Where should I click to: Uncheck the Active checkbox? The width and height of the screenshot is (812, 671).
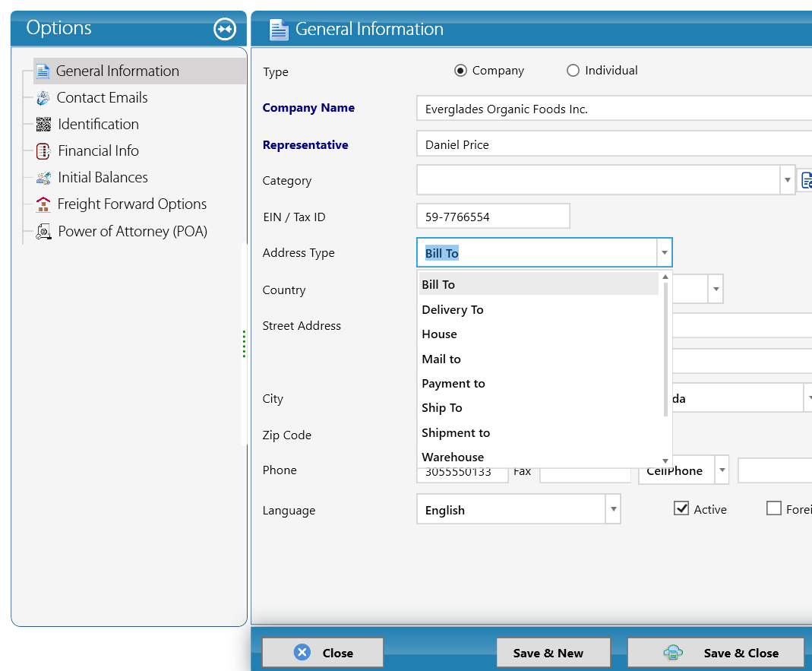pos(681,508)
